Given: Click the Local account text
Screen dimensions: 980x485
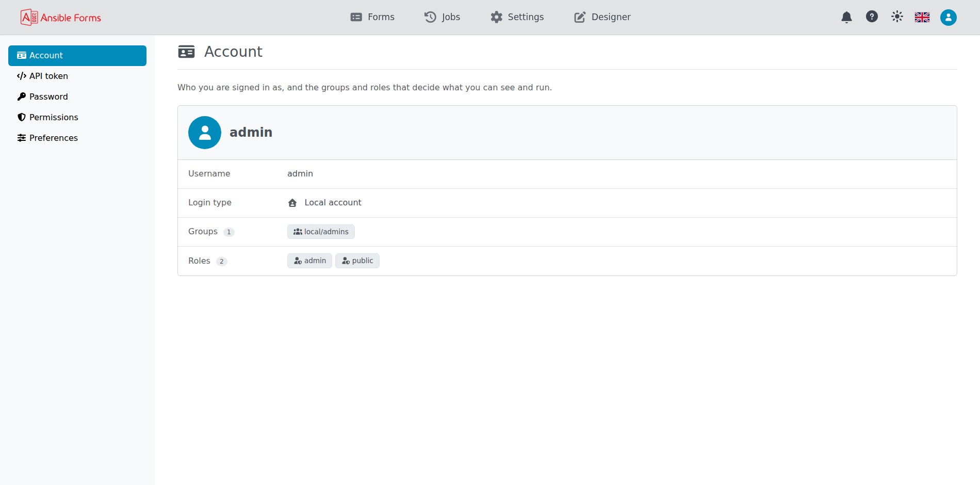Looking at the screenshot, I should pos(333,203).
